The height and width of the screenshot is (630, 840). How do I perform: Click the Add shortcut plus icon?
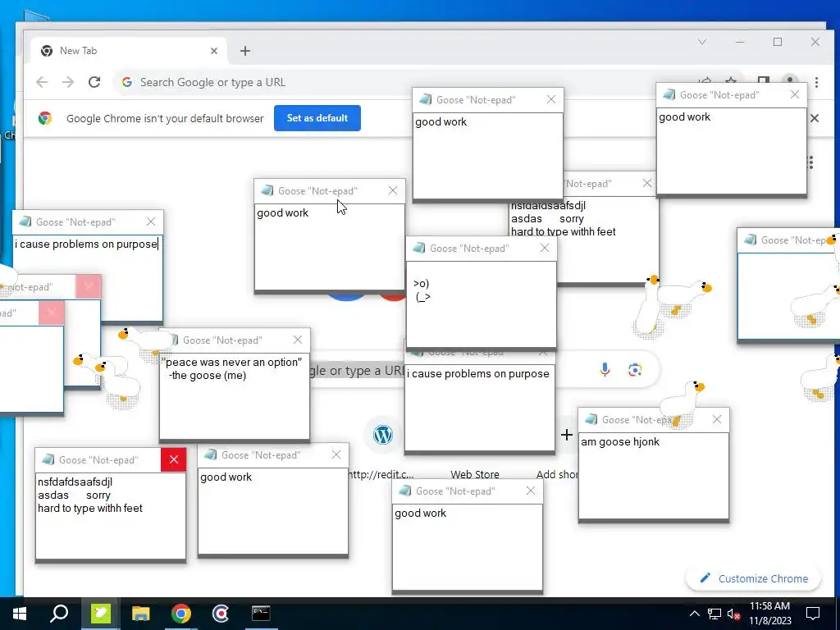567,435
